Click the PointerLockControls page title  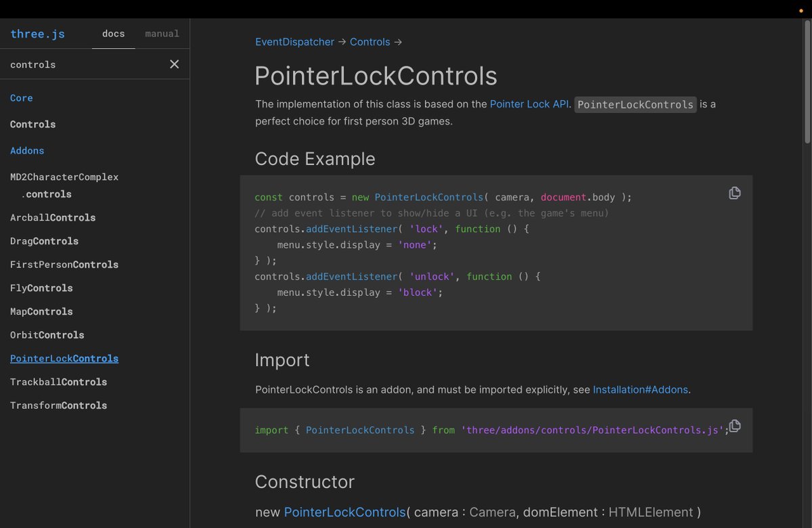[x=376, y=76]
